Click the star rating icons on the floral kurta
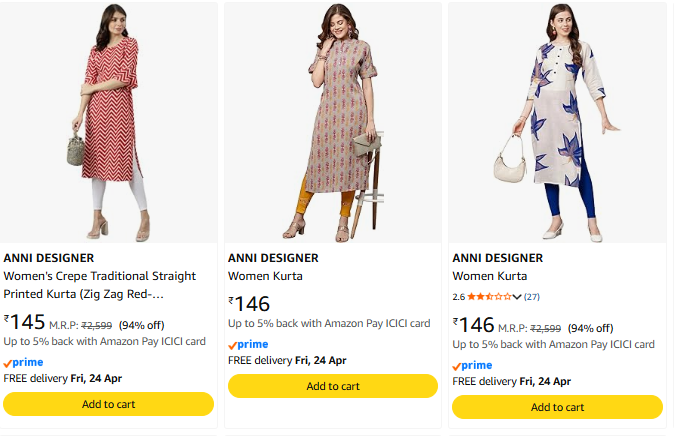The image size is (674, 436). pos(489,297)
